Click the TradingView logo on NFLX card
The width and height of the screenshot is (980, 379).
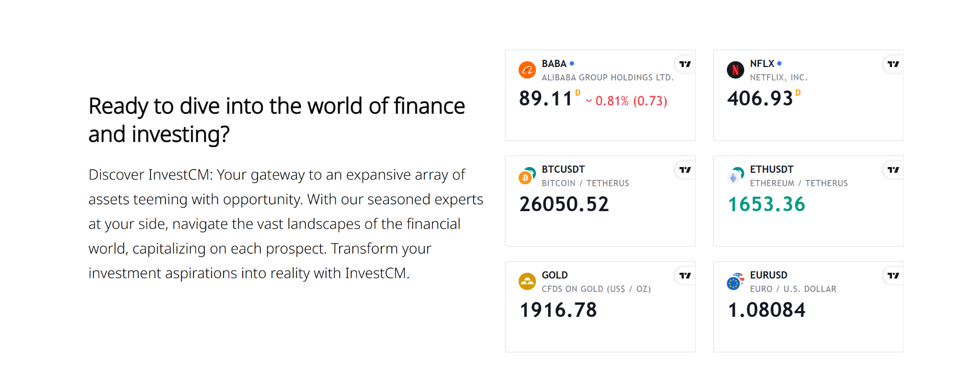coord(893,64)
